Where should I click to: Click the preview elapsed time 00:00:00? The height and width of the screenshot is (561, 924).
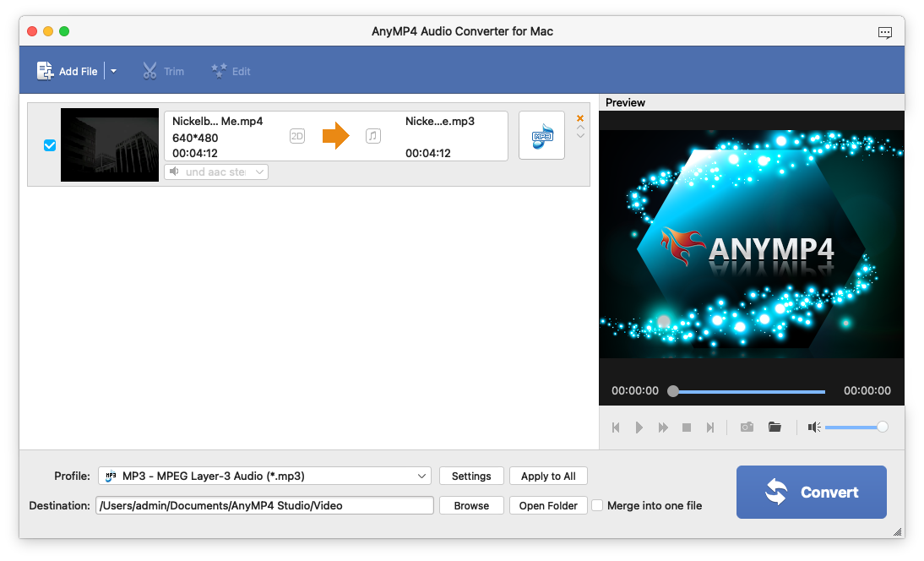[634, 390]
